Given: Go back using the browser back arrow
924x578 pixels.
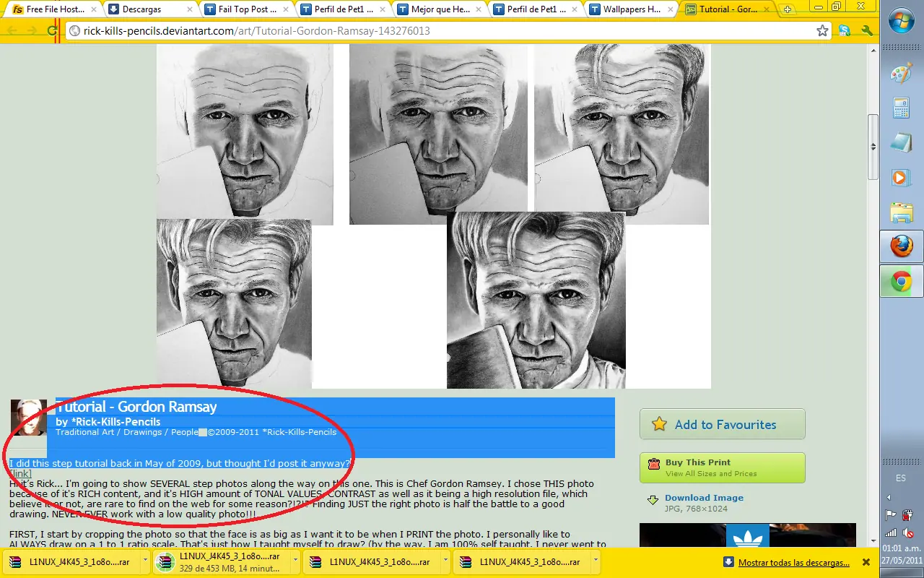Looking at the screenshot, I should pos(12,31).
